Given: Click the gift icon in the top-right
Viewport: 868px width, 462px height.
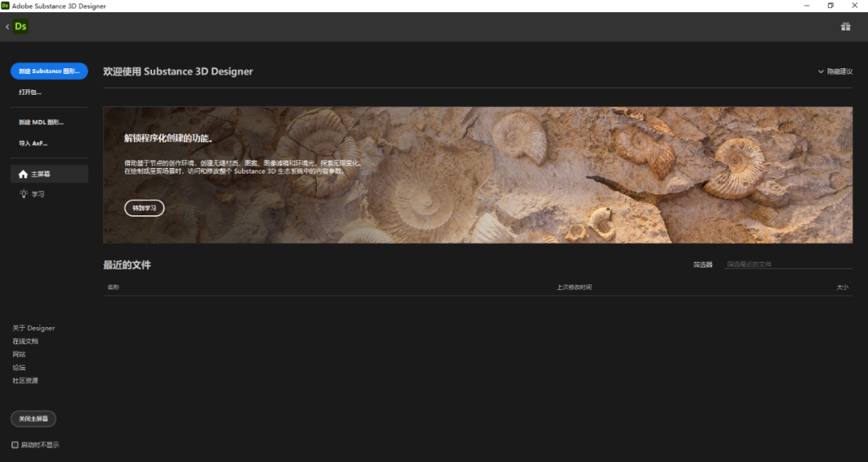Looking at the screenshot, I should click(845, 27).
